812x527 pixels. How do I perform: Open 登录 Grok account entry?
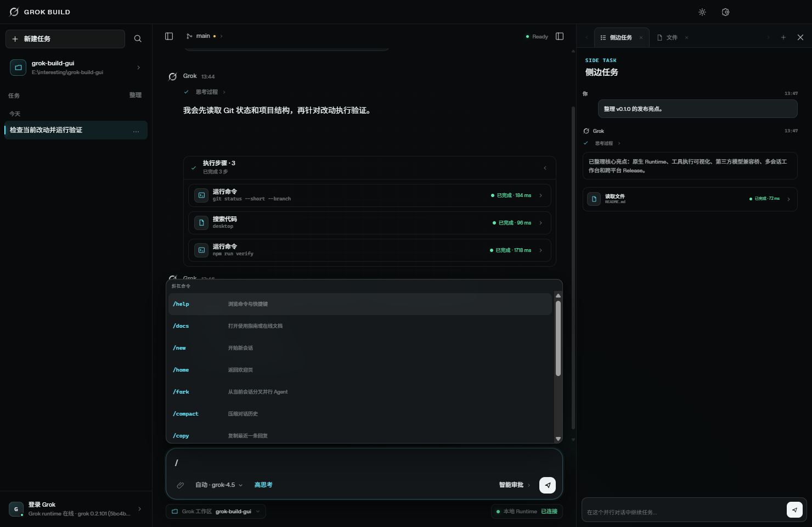pos(76,509)
